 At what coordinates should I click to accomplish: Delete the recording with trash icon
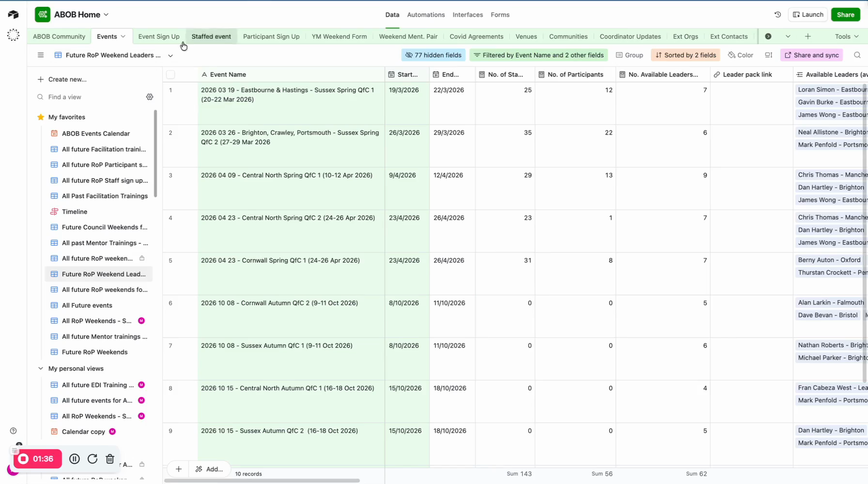pos(110,459)
